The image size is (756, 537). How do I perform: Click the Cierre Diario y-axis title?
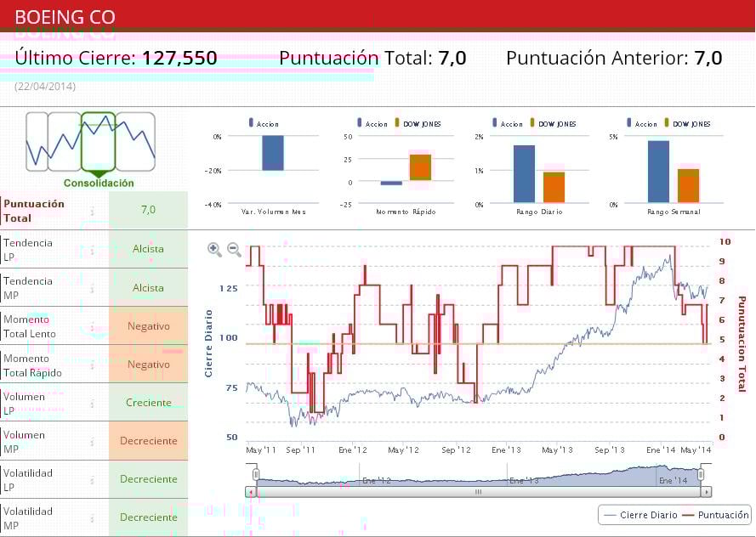click(x=208, y=343)
